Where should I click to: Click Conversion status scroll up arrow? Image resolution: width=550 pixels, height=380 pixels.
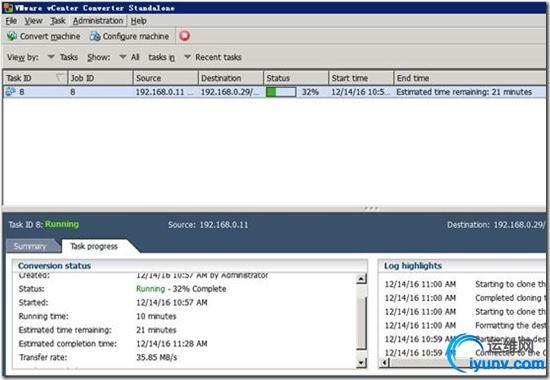coord(361,279)
